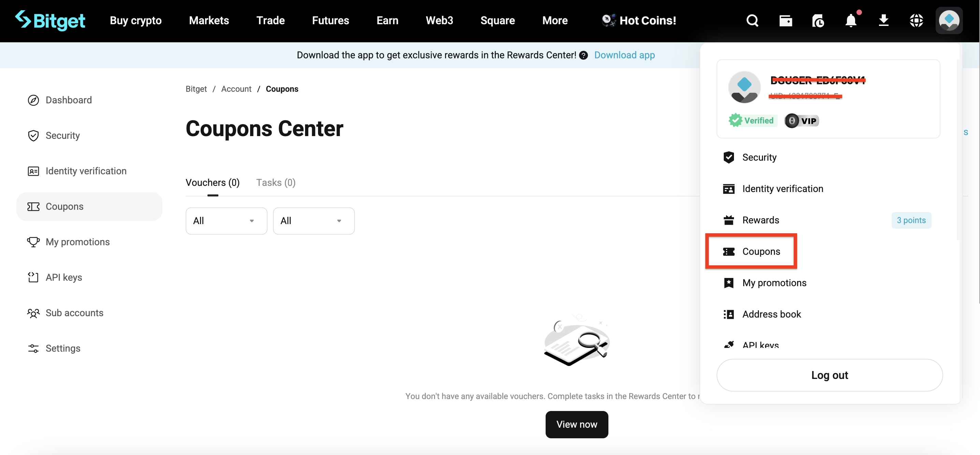
Task: Open the Earn menu
Action: [x=387, y=20]
